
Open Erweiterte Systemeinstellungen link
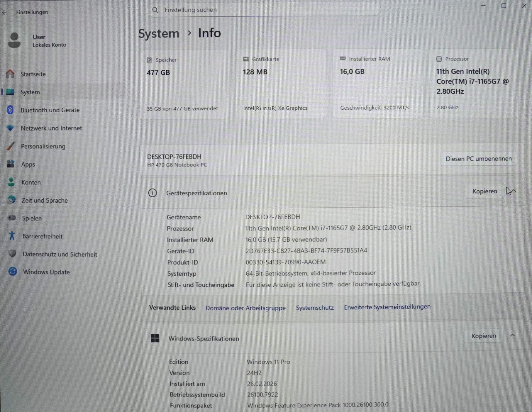point(387,307)
